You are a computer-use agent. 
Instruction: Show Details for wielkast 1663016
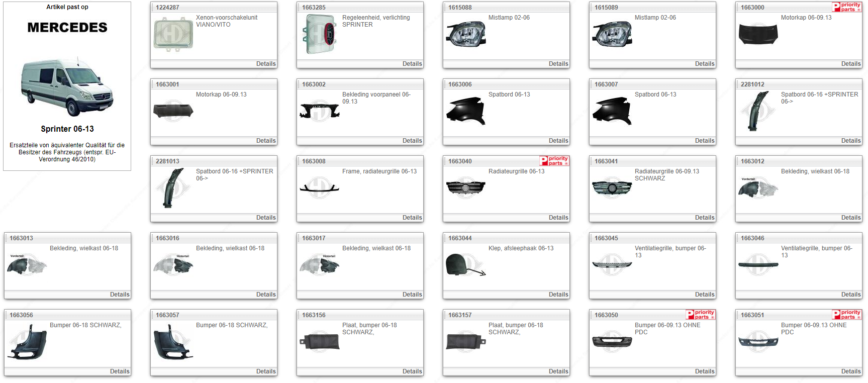coord(266,295)
